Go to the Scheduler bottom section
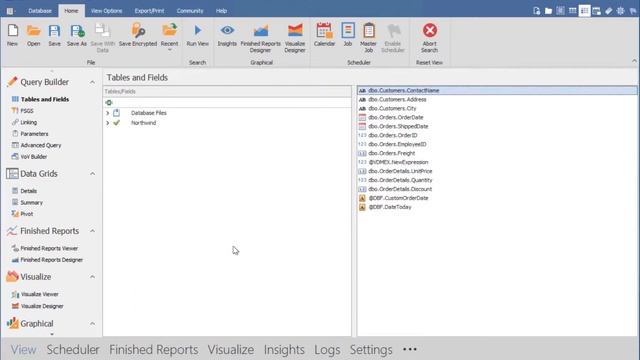This screenshot has width=640, height=360. [x=73, y=349]
